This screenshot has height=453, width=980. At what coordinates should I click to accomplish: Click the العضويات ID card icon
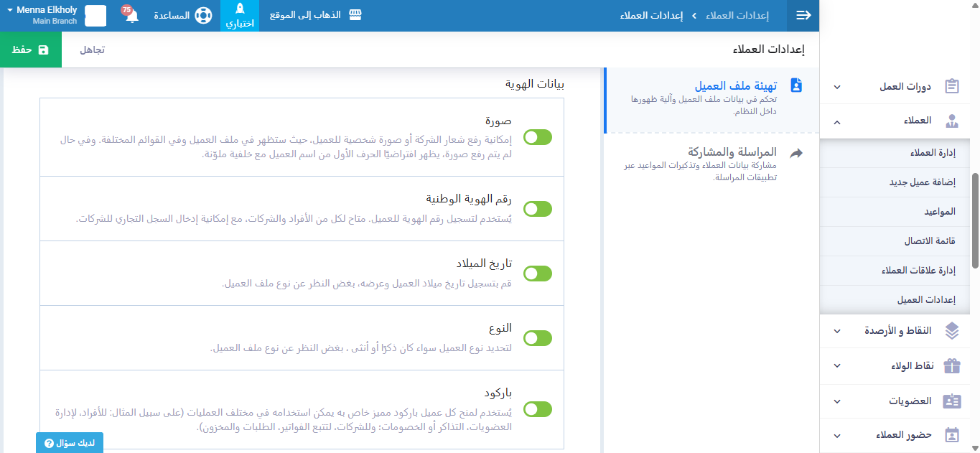(x=952, y=401)
